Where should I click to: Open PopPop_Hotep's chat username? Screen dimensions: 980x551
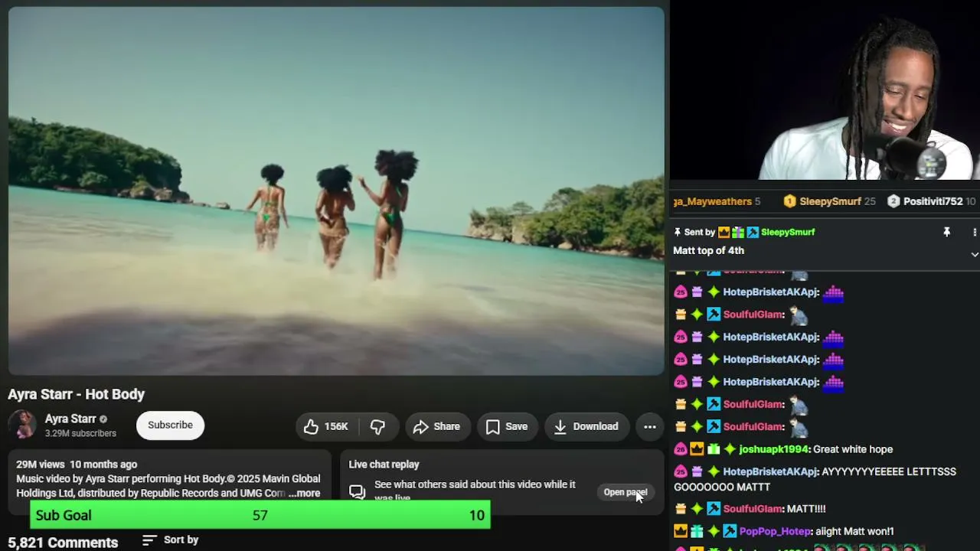[776, 531]
